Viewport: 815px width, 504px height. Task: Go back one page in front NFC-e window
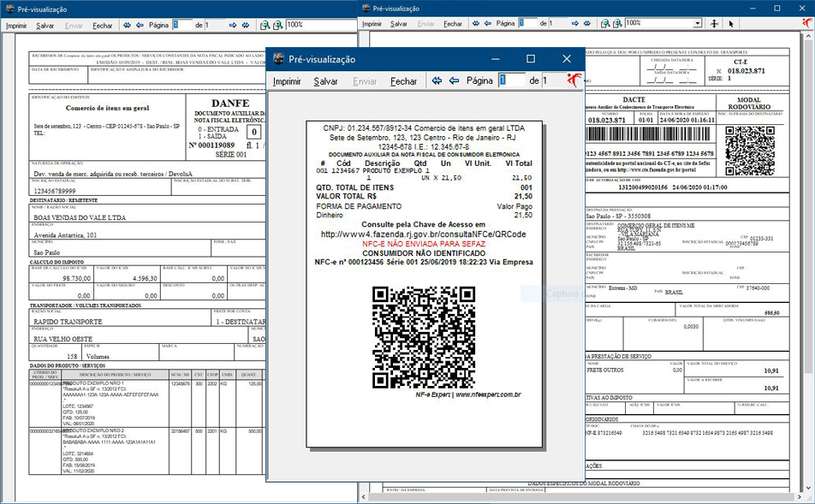pos(455,80)
